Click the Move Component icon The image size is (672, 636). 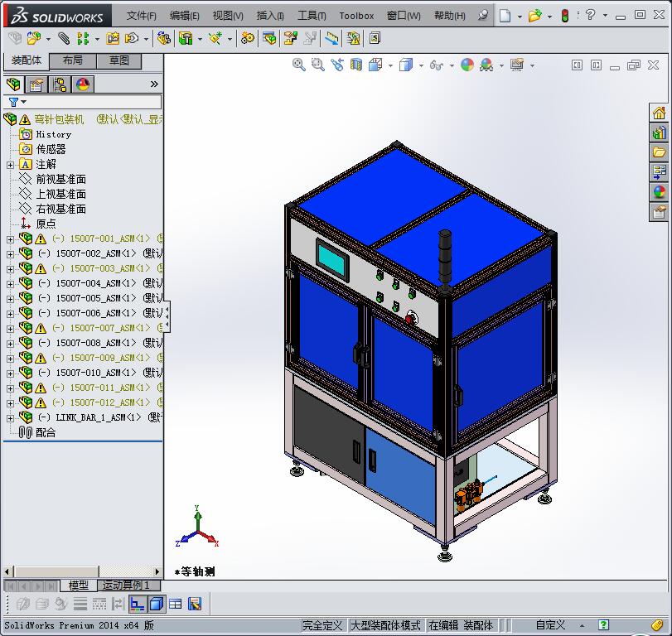[x=132, y=39]
